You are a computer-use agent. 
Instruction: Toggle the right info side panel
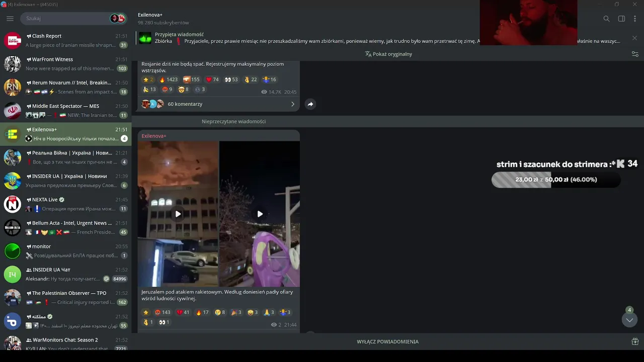coord(621,19)
